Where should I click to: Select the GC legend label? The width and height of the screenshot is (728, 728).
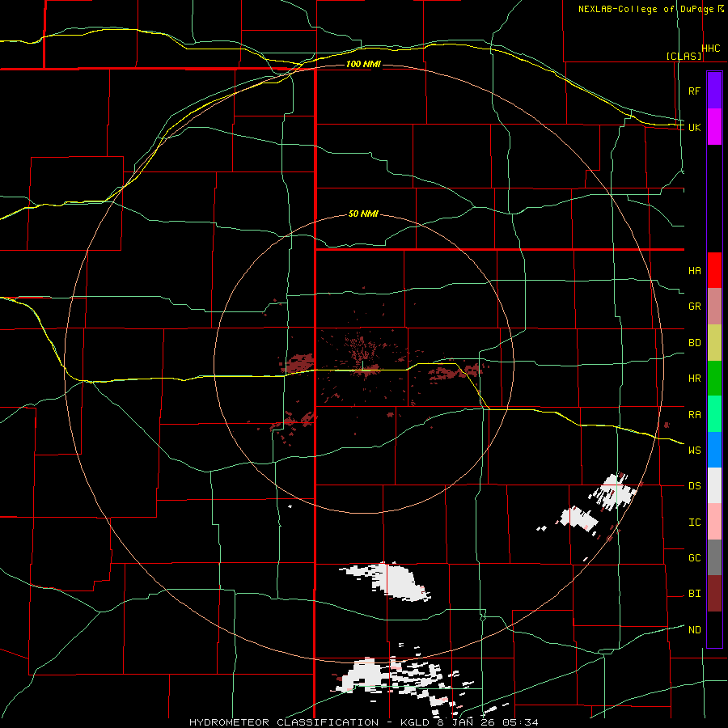[x=694, y=558]
